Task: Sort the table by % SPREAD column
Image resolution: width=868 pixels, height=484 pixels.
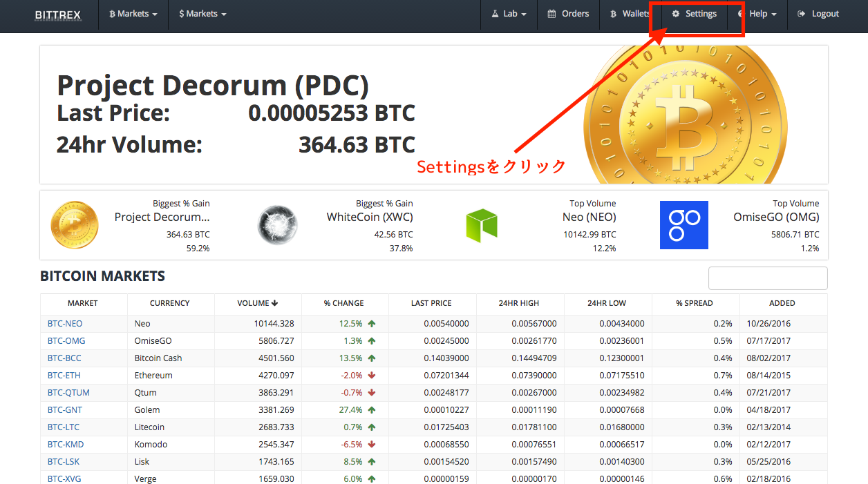Action: tap(695, 303)
